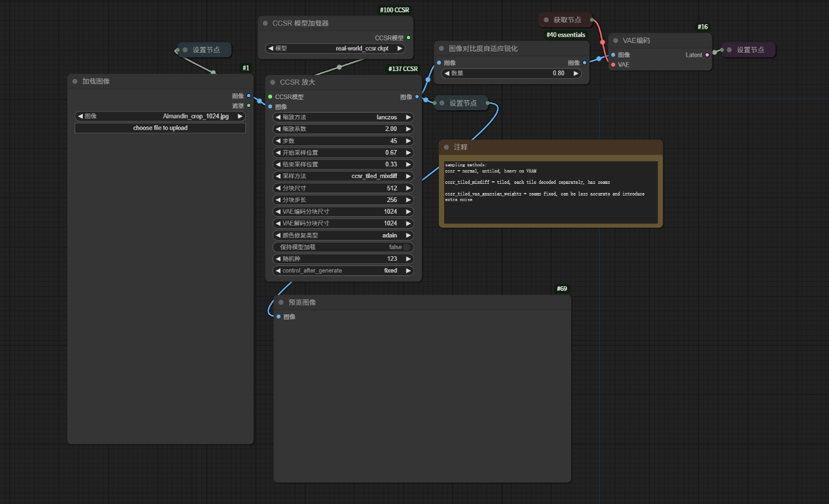Click the collapse dot on 图像对比度自适应锐化 node
Image resolution: width=829 pixels, height=504 pixels.
tap(442, 49)
